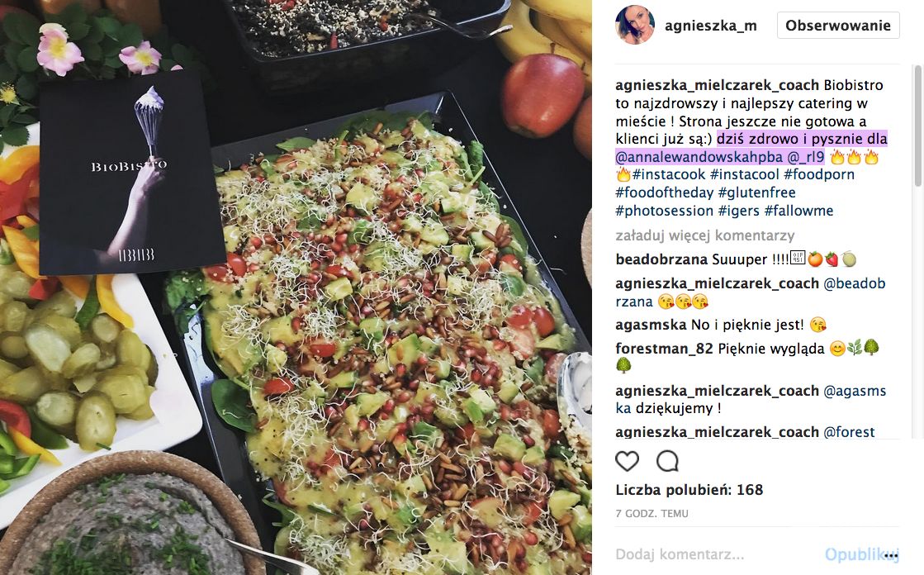The width and height of the screenshot is (924, 575).
Task: Click the comment speech bubble icon
Action: click(667, 461)
